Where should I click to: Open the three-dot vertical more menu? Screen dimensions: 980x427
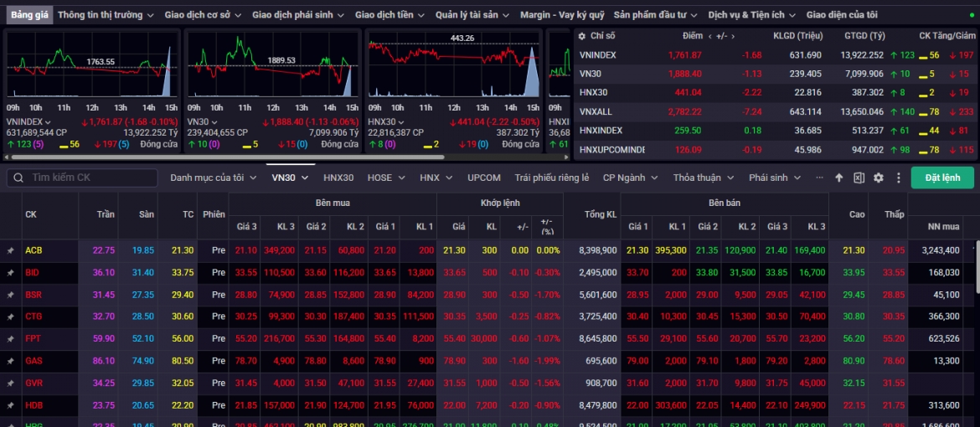pos(899,178)
